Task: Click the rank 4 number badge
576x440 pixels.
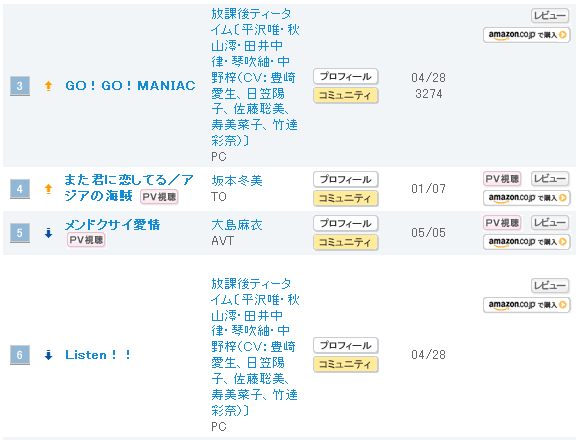Action: pyautogui.click(x=20, y=189)
